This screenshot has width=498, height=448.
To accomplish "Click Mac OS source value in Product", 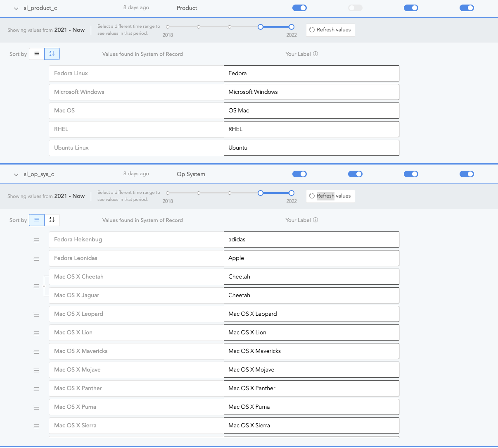I will tap(136, 110).
